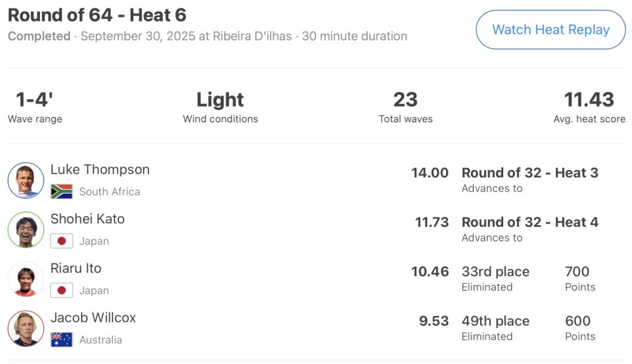Click Jacob Willcox's avatar photo
Screen dimensions: 632x364
pyautogui.click(x=26, y=329)
